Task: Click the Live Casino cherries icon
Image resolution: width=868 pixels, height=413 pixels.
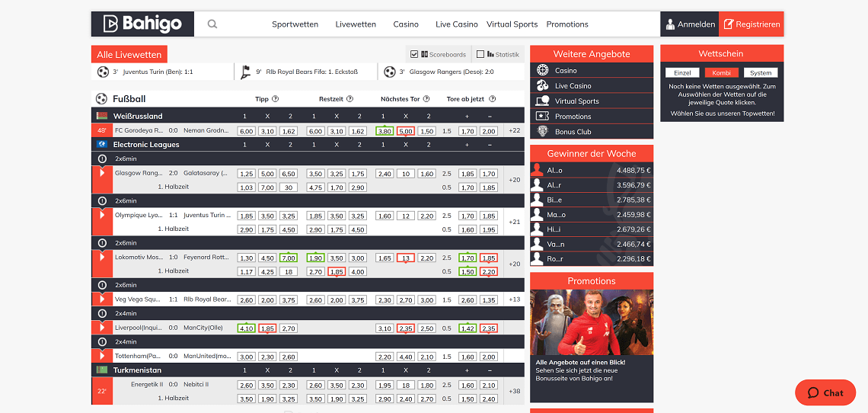Action: coord(542,86)
